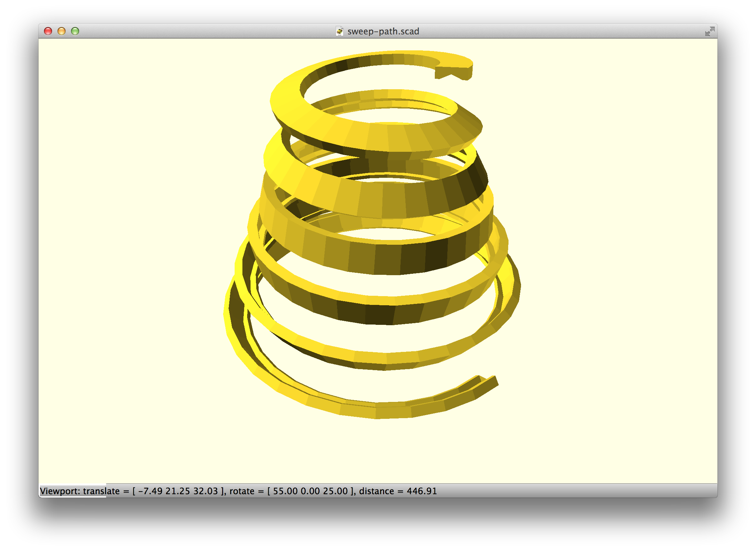This screenshot has height=551, width=756.
Task: Click an empty area of the title bar
Action: pos(203,31)
